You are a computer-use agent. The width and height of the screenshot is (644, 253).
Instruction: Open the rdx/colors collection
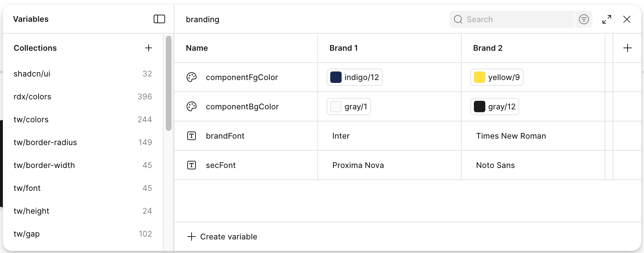(x=33, y=96)
